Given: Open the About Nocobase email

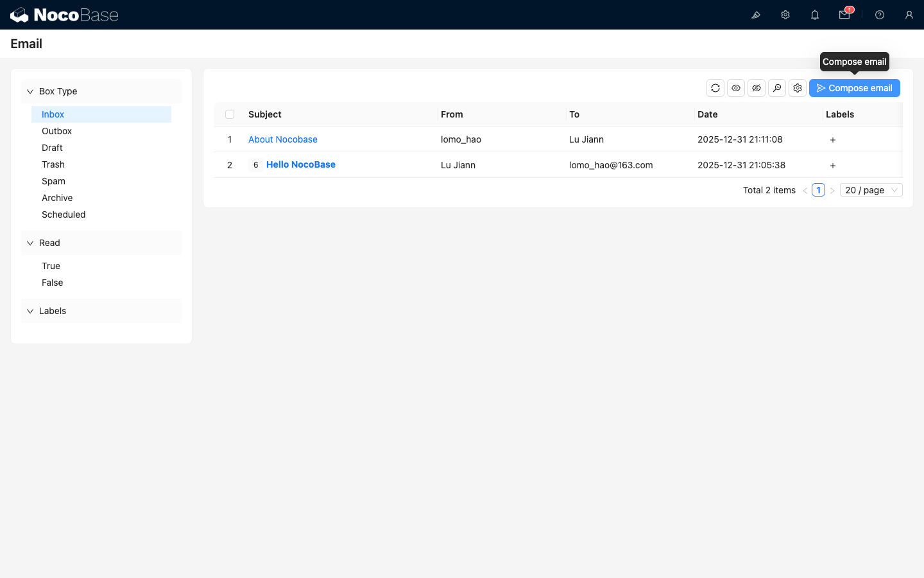Looking at the screenshot, I should click(x=283, y=139).
